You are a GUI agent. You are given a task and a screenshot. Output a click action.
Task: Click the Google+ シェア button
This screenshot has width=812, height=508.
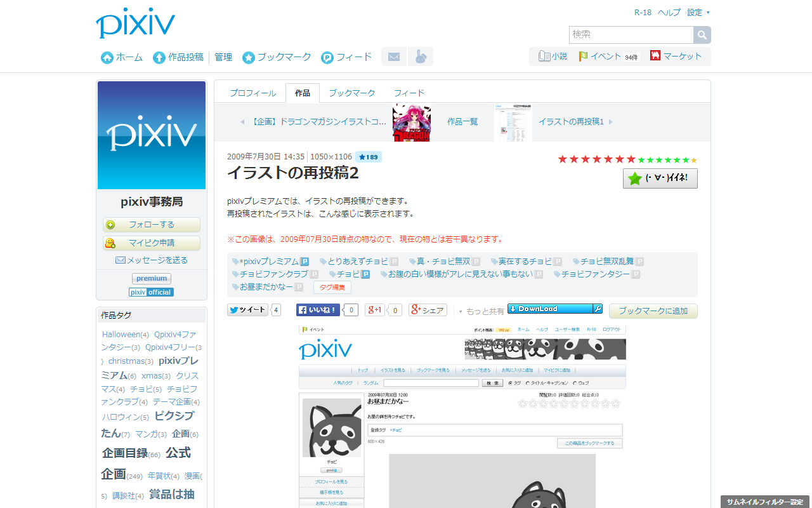428,310
